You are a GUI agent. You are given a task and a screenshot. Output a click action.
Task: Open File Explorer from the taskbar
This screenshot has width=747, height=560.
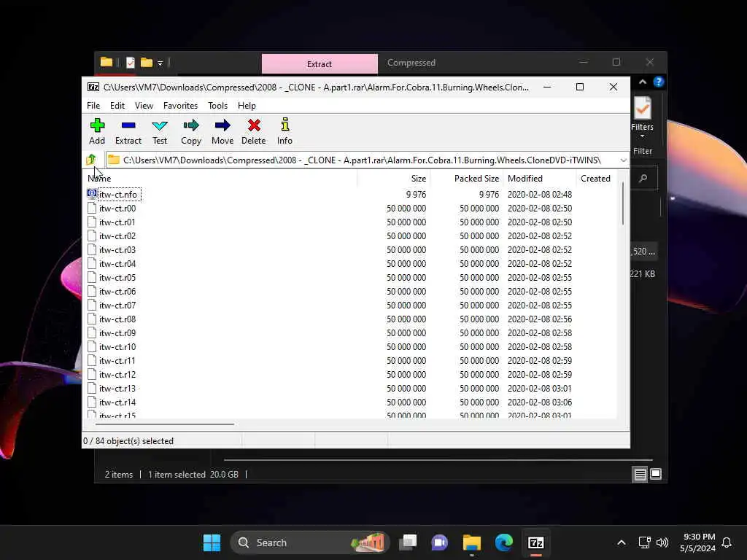click(472, 542)
